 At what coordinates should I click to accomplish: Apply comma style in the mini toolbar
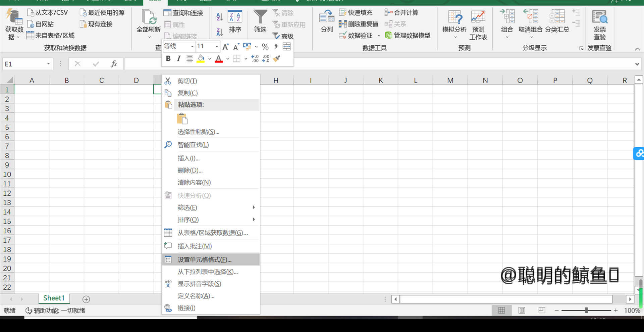276,47
